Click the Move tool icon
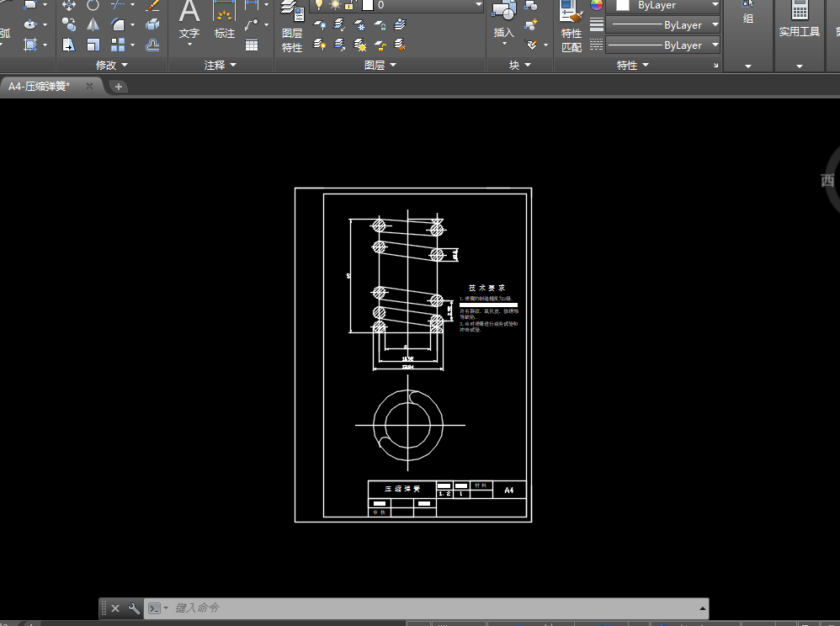840x626 pixels. [x=69, y=5]
